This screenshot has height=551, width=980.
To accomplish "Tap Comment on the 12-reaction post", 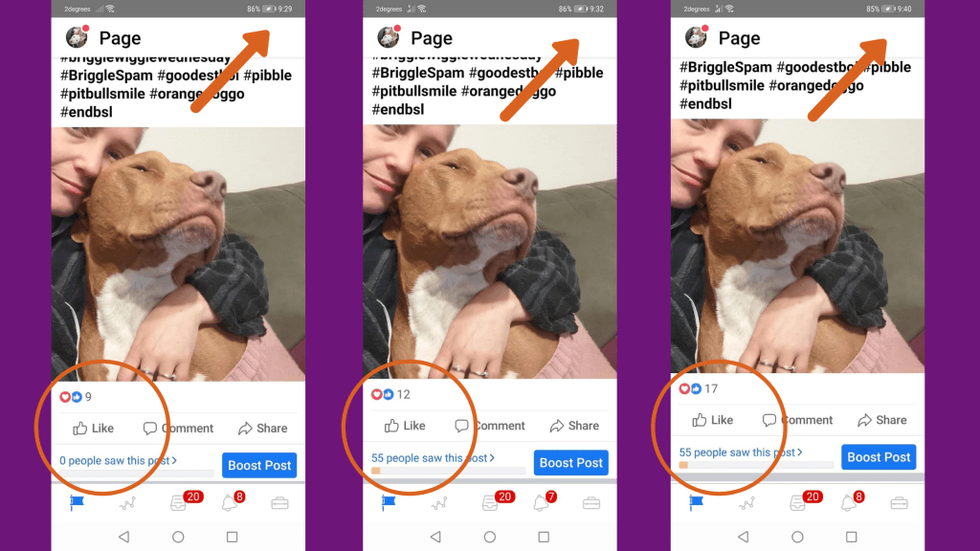I will tap(490, 426).
